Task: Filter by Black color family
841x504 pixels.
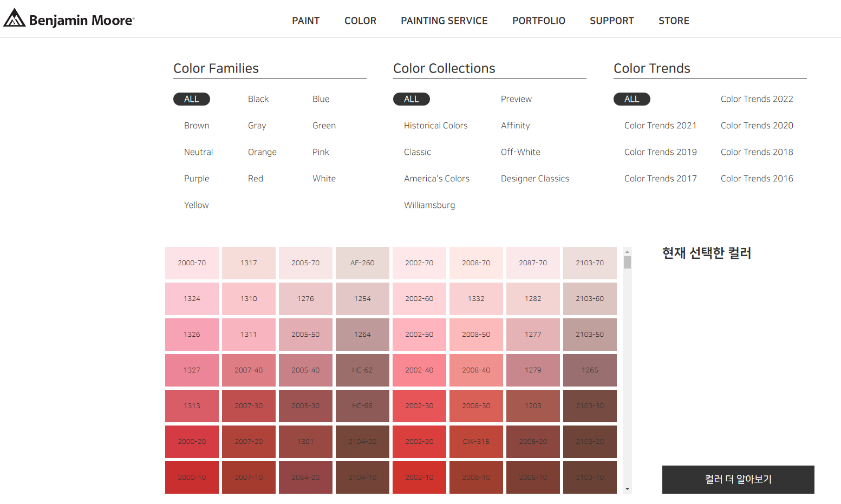Action: pyautogui.click(x=258, y=99)
